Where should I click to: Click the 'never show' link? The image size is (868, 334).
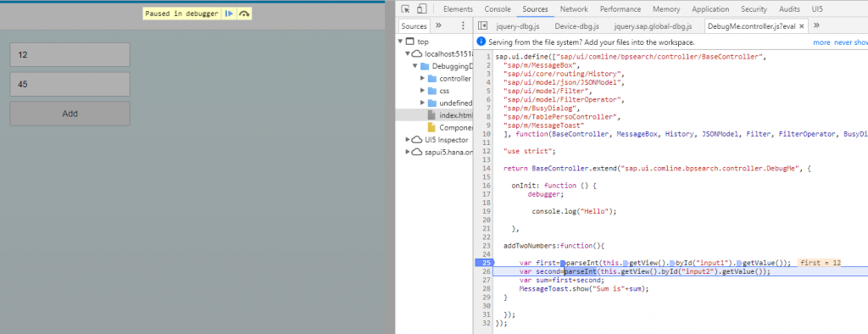(x=851, y=42)
